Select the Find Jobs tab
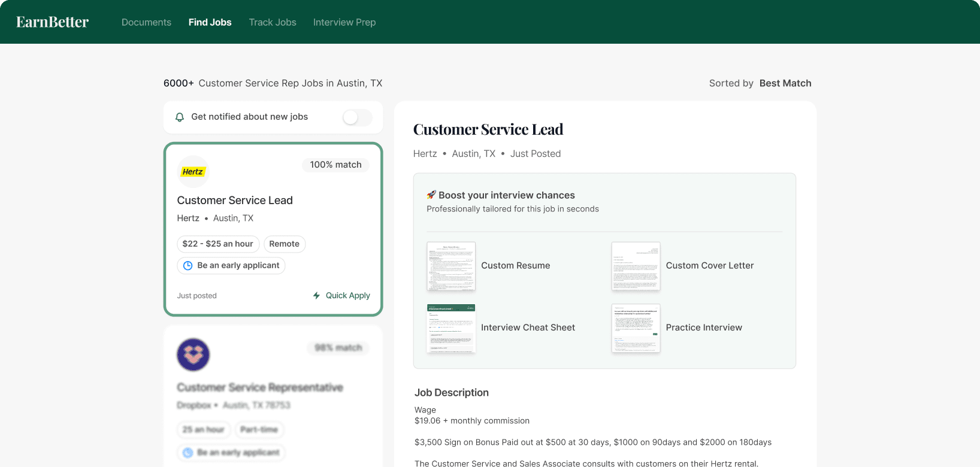Viewport: 980px width, 467px height. click(x=210, y=22)
